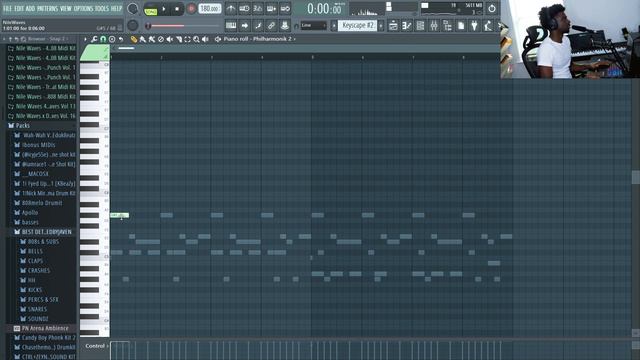Viewport: 640px width, 360px height.
Task: Click the power/online button near CPU meter
Action: pos(492,9)
